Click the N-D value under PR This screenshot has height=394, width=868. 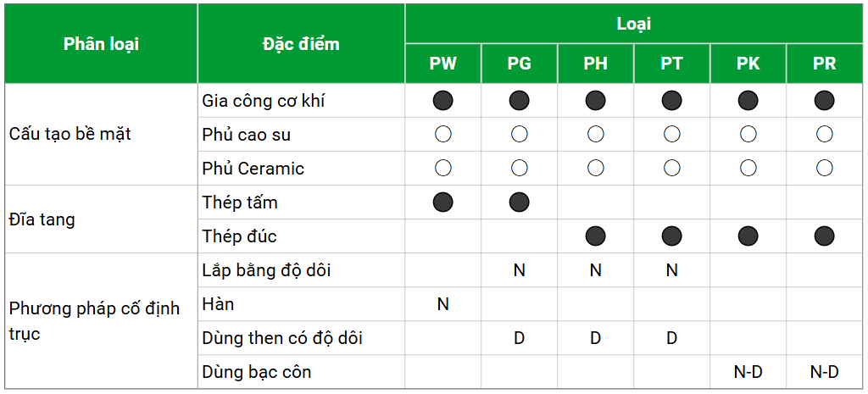(x=824, y=372)
